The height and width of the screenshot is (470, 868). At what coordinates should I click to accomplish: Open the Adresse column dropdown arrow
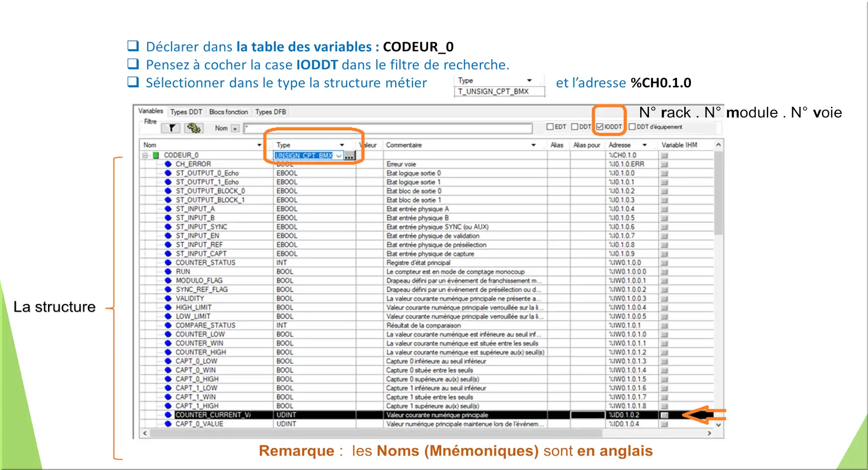click(x=644, y=145)
